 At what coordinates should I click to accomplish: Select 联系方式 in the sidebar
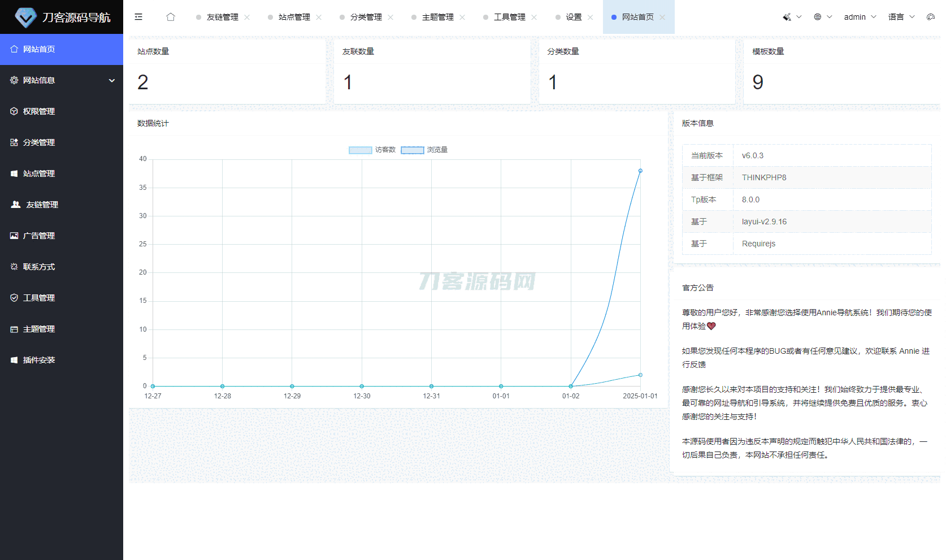(x=38, y=267)
